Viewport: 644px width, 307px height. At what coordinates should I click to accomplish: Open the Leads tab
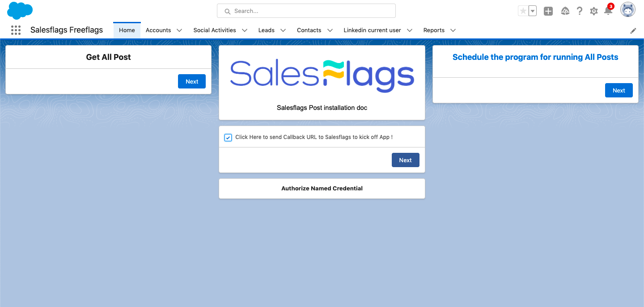click(x=267, y=30)
